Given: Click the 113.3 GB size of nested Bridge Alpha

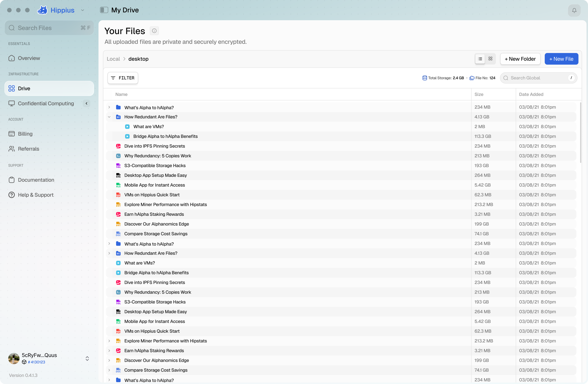Looking at the screenshot, I should pyautogui.click(x=483, y=136).
